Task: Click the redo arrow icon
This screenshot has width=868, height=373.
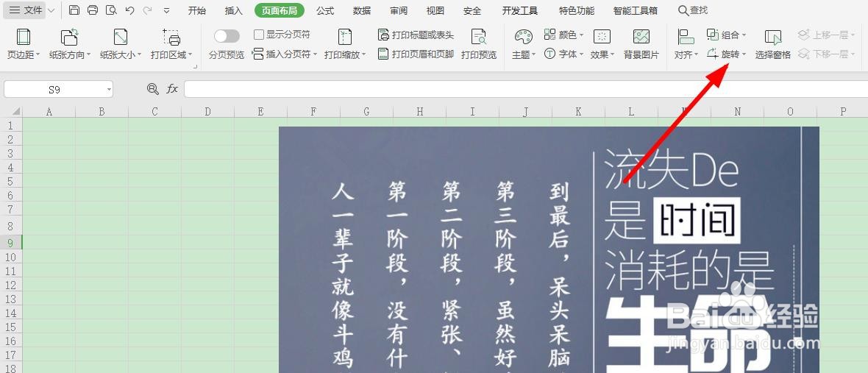Action: click(147, 10)
